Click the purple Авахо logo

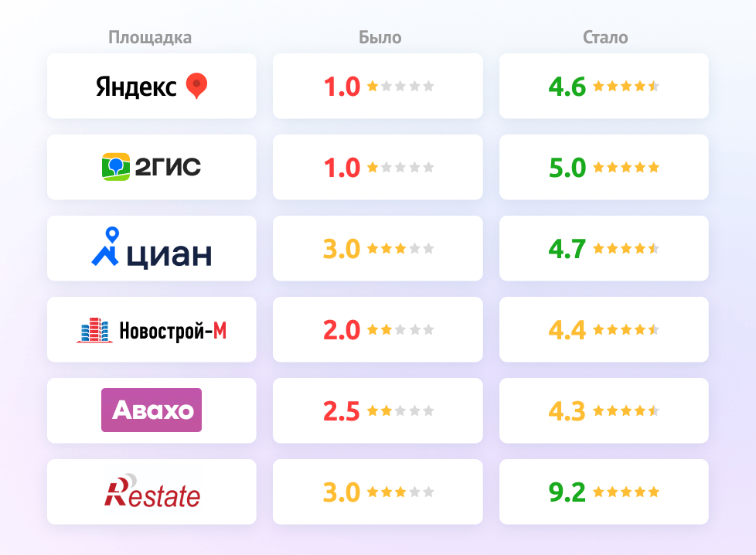point(152,410)
